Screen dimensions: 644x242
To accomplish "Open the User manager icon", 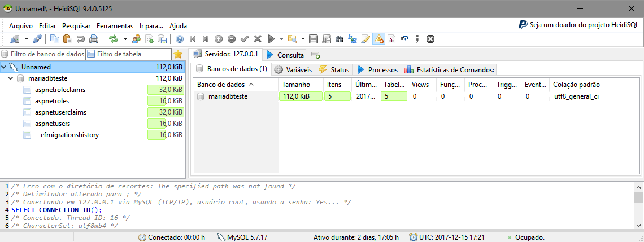I will point(136,39).
